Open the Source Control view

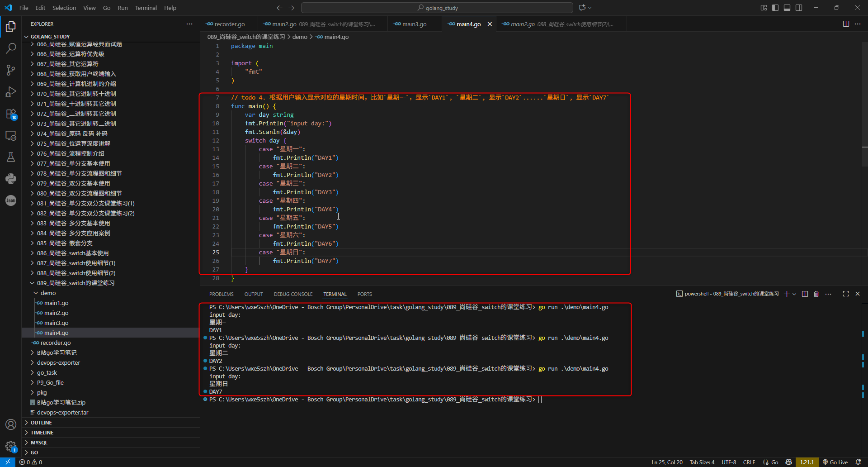coord(11,70)
